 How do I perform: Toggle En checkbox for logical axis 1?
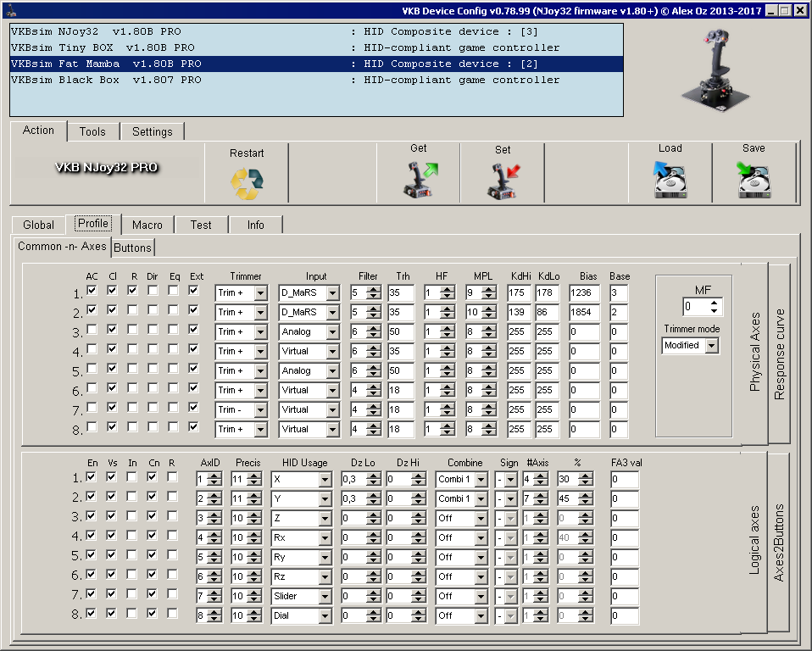(x=92, y=476)
